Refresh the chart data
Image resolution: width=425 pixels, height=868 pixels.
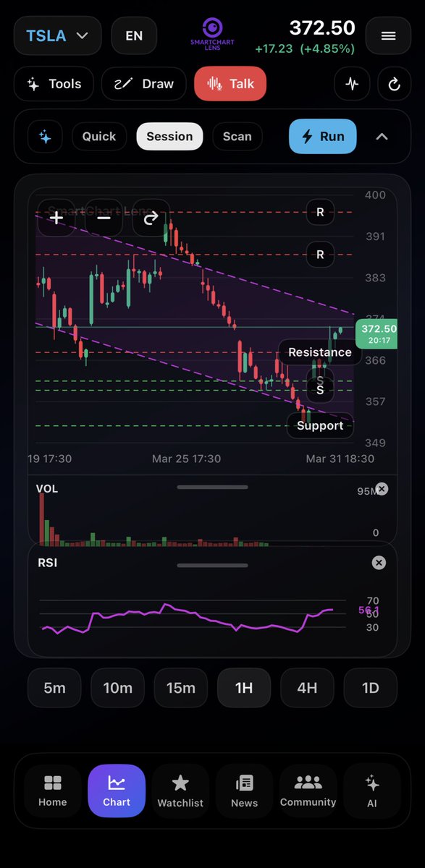point(394,84)
